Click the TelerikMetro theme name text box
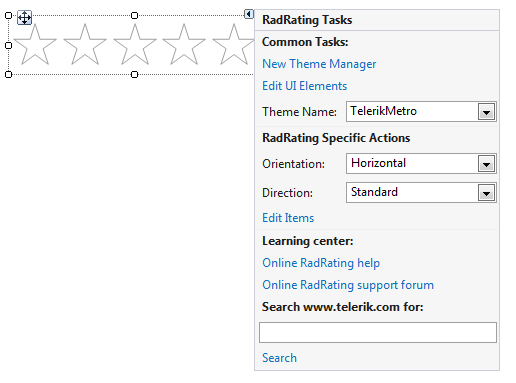This screenshot has width=516, height=383. pos(412,111)
